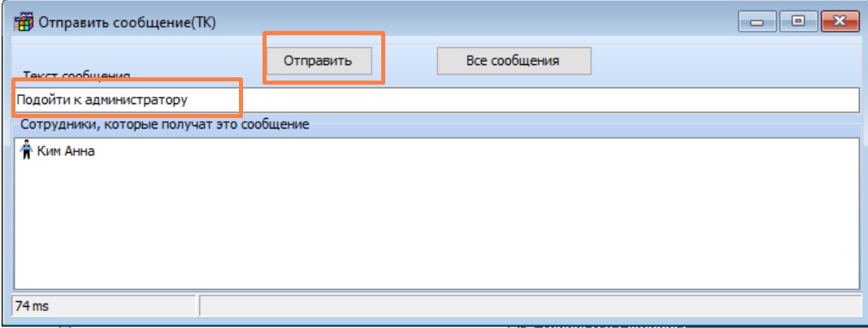Image resolution: width=868 pixels, height=328 pixels.
Task: Click the text Подойти к администратору
Action: 102,99
